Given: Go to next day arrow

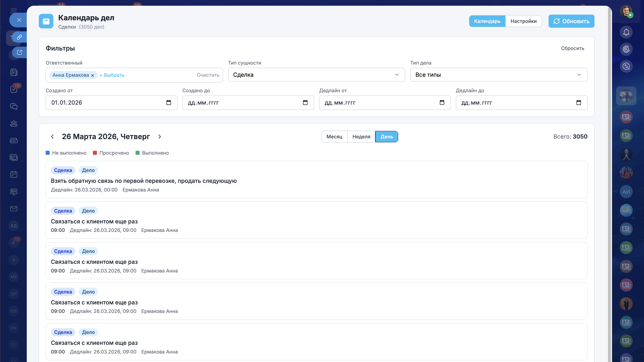Looking at the screenshot, I should click(160, 137).
